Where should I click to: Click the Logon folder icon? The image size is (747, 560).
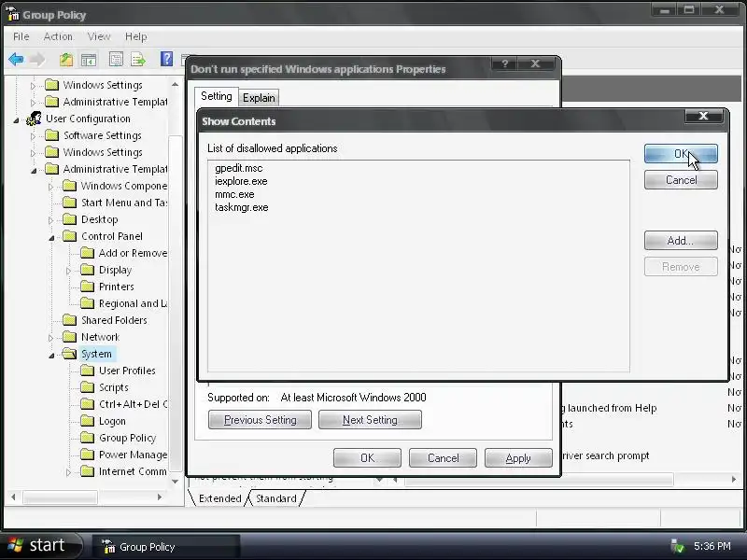[87, 421]
